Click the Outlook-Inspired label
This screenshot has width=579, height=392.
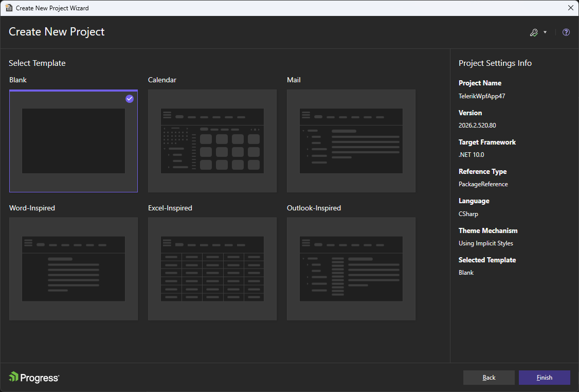[x=314, y=208]
